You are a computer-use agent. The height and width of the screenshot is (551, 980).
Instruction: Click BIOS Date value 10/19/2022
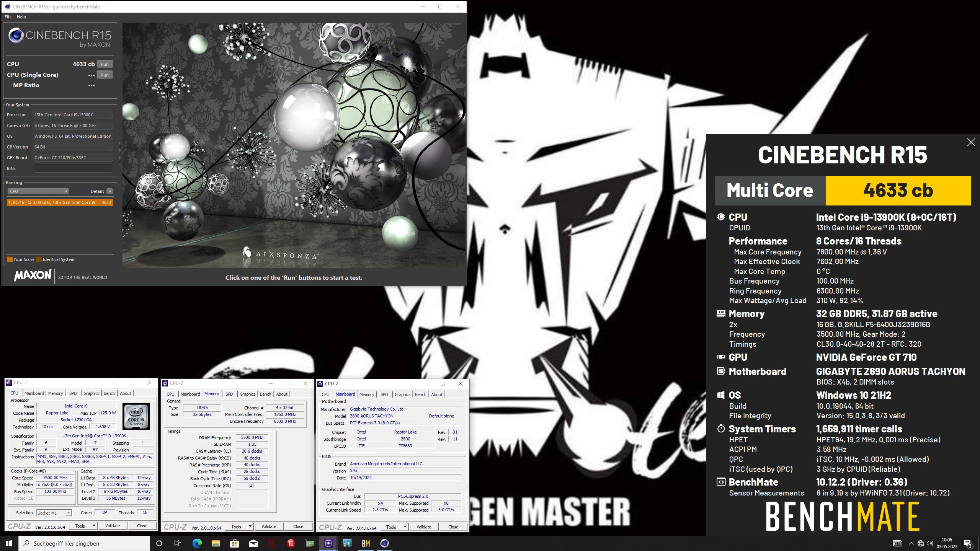[x=405, y=478]
